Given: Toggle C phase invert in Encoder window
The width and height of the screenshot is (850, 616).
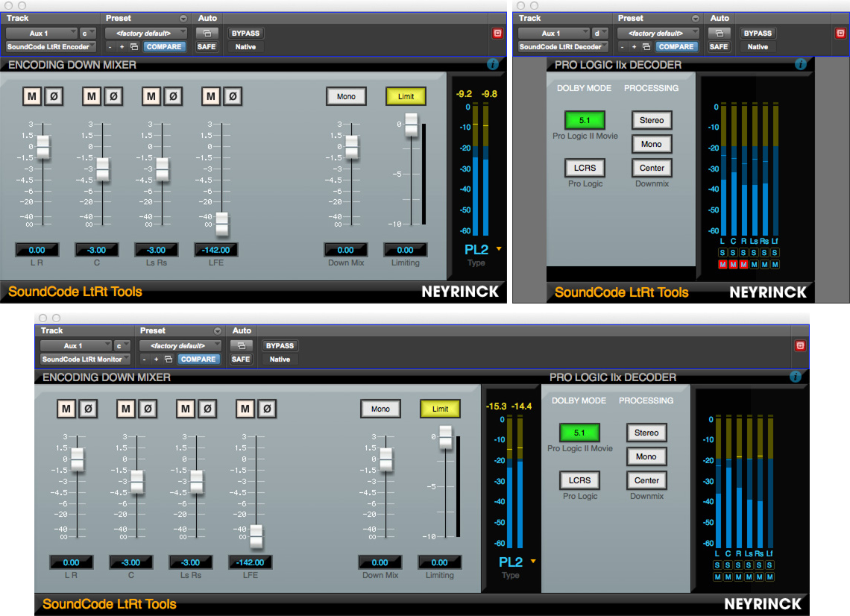Looking at the screenshot, I should (113, 96).
